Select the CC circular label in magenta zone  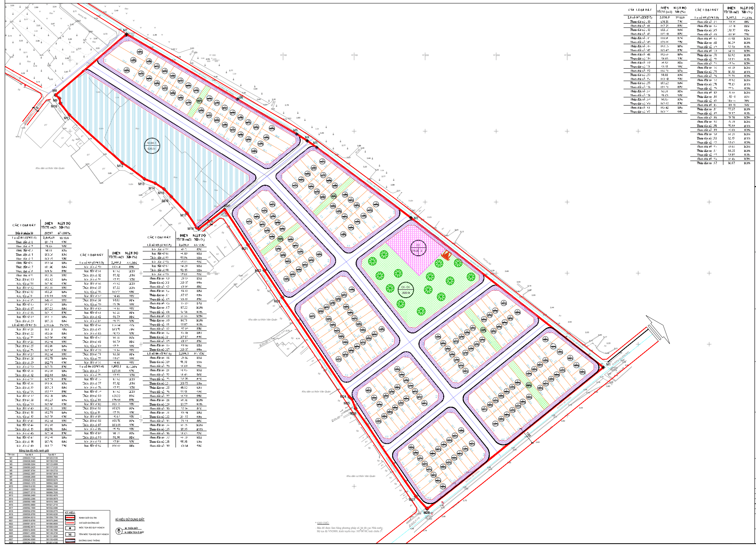[x=418, y=248]
